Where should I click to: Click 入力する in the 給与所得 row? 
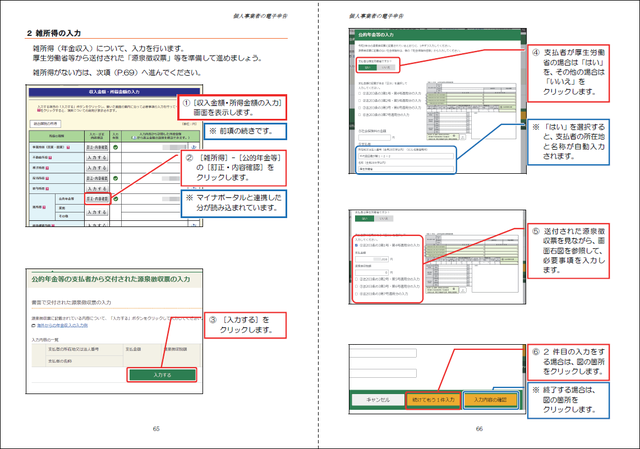[x=97, y=189]
